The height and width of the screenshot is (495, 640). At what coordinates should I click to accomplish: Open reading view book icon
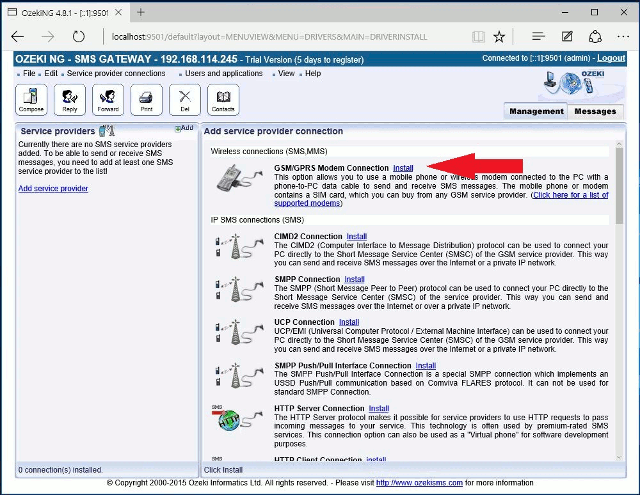(x=478, y=37)
